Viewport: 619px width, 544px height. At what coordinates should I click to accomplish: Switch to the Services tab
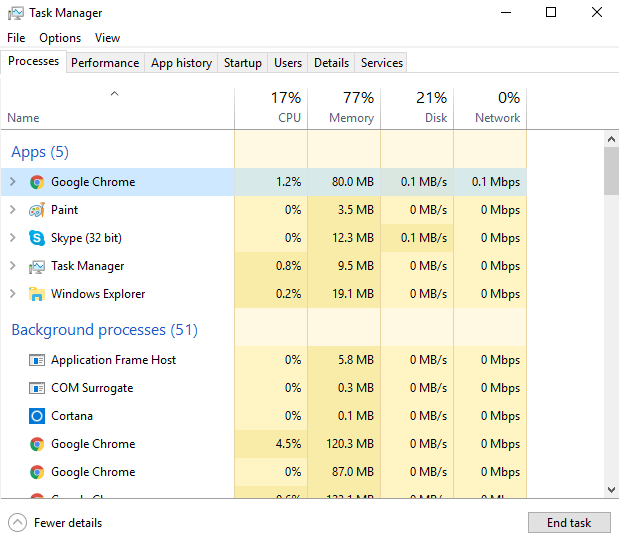[381, 63]
